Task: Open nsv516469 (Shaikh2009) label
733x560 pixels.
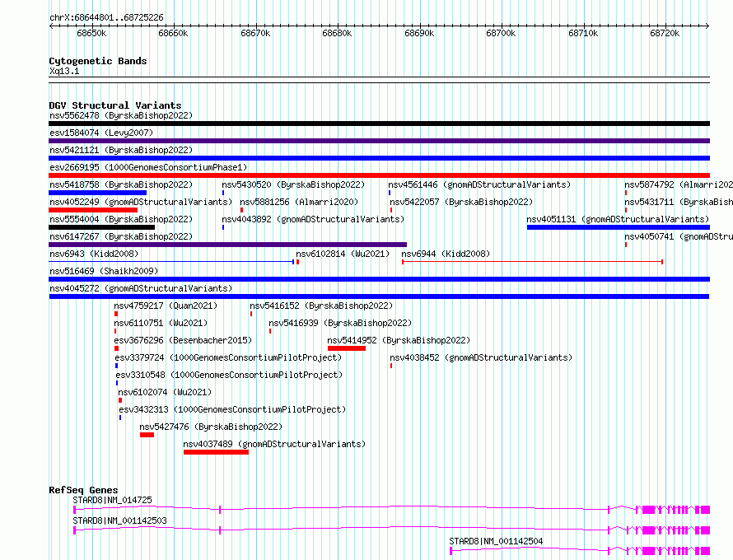Action: pos(104,271)
